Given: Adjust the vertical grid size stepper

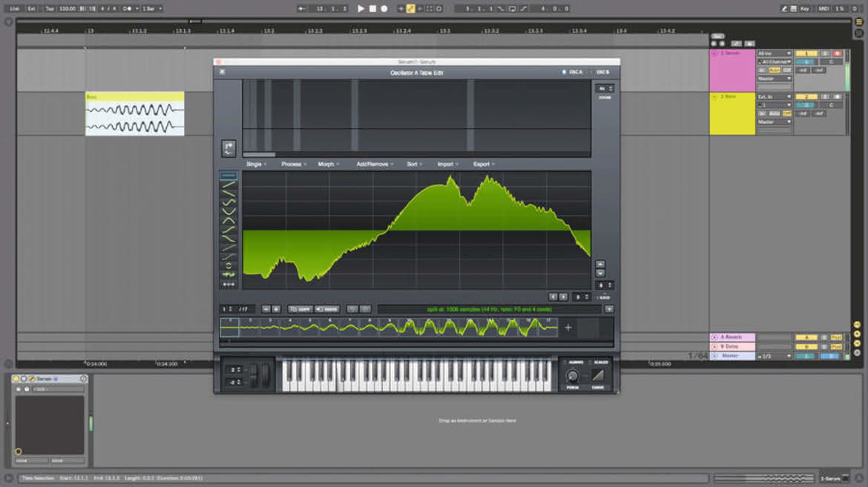Looking at the screenshot, I should coord(605,285).
